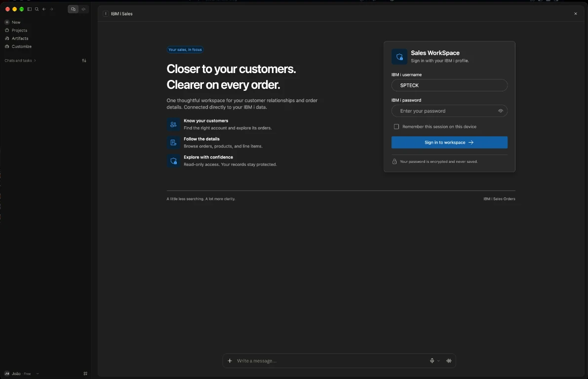Focus the IBM i username field
The image size is (588, 379).
[x=449, y=85]
